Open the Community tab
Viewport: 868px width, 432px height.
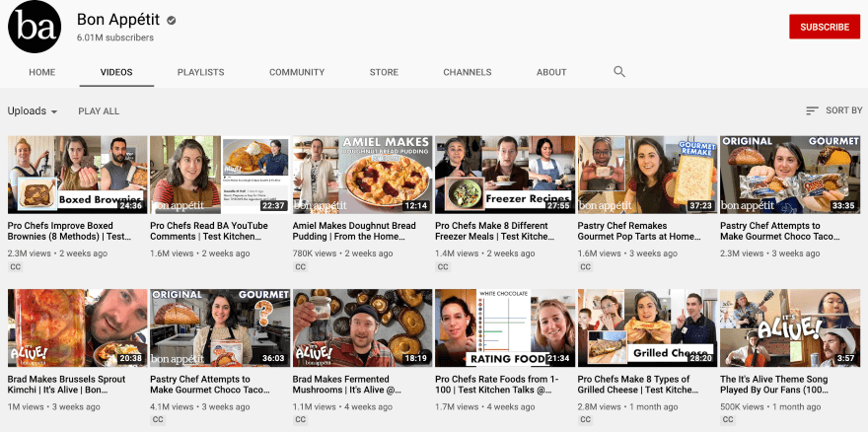point(297,72)
